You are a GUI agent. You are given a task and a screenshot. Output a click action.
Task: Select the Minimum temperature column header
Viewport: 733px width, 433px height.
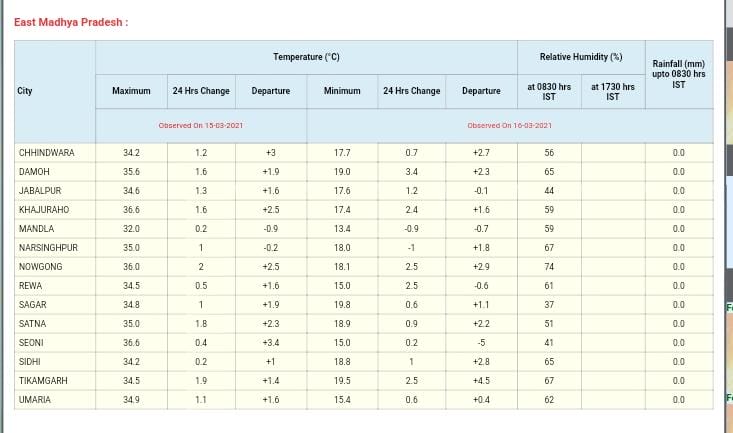click(342, 91)
